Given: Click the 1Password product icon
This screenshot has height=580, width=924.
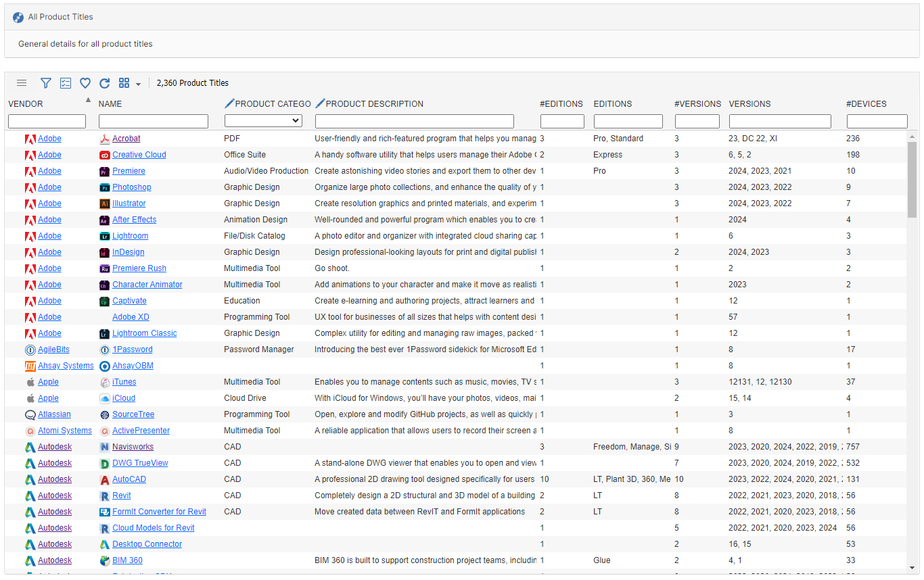Looking at the screenshot, I should pos(105,350).
